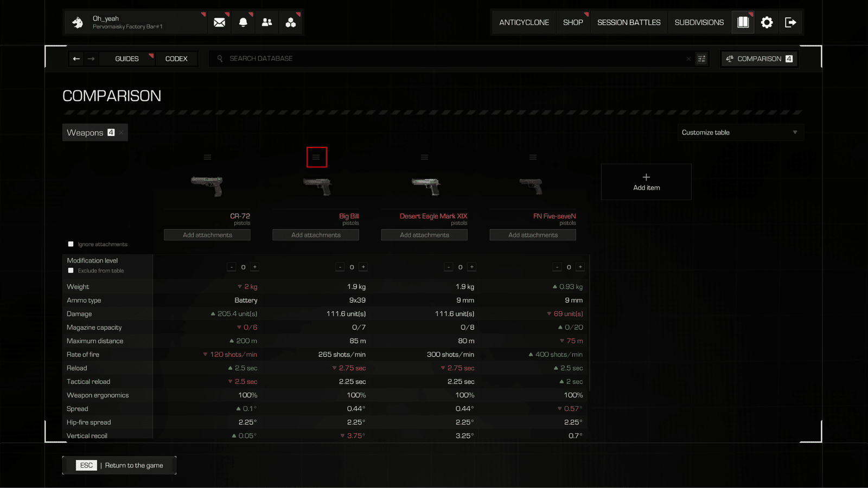Viewport: 868px width, 488px height.
Task: Go forward with the right arrow
Action: 91,59
